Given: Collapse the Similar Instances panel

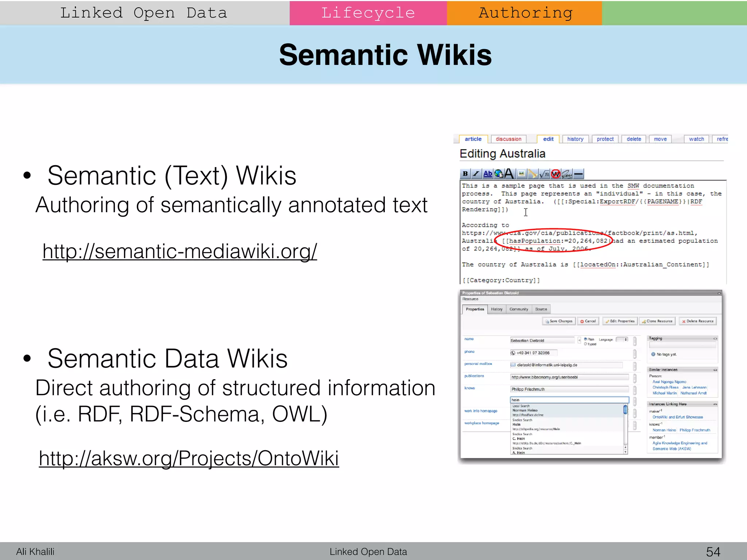Looking at the screenshot, I should coord(715,370).
